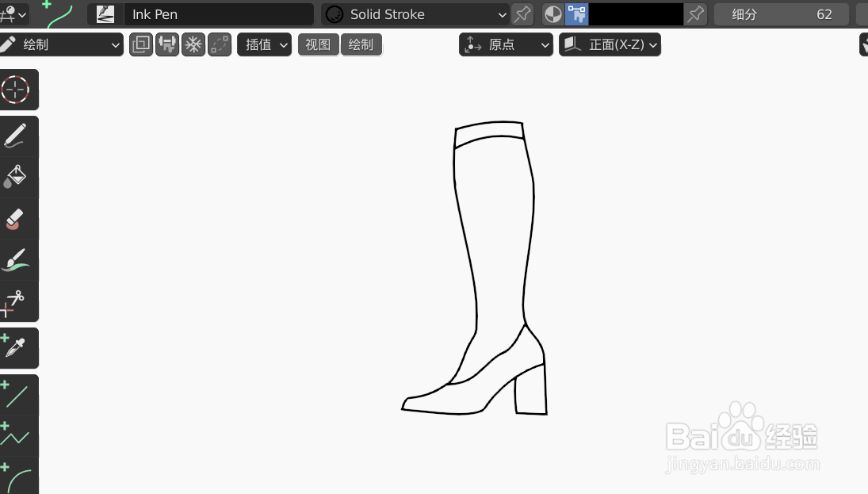Open the 原点 stroke placement dropdown

pyautogui.click(x=506, y=45)
